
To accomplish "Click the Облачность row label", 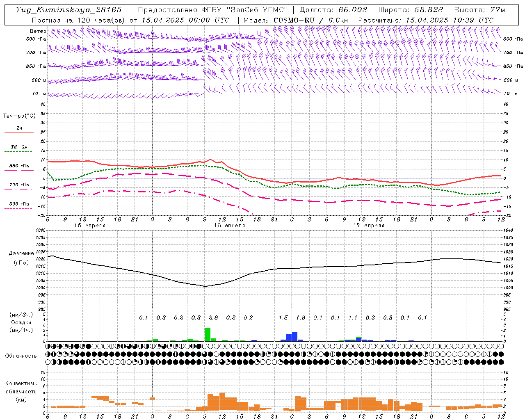I will (21, 356).
